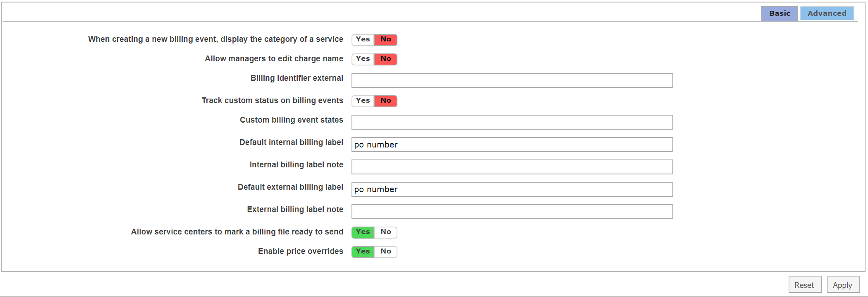The image size is (868, 297).
Task: Choose Yes for marking billing file ready
Action: 363,232
